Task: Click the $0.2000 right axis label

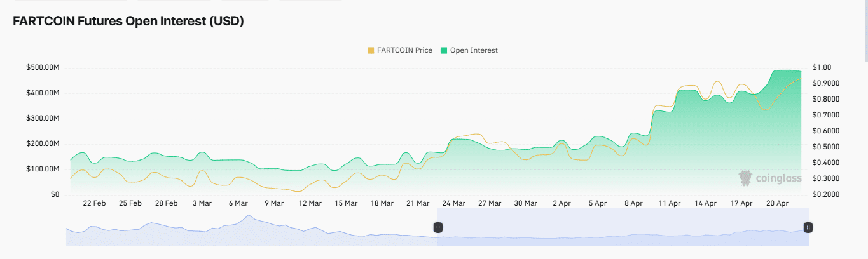Action: (826, 194)
